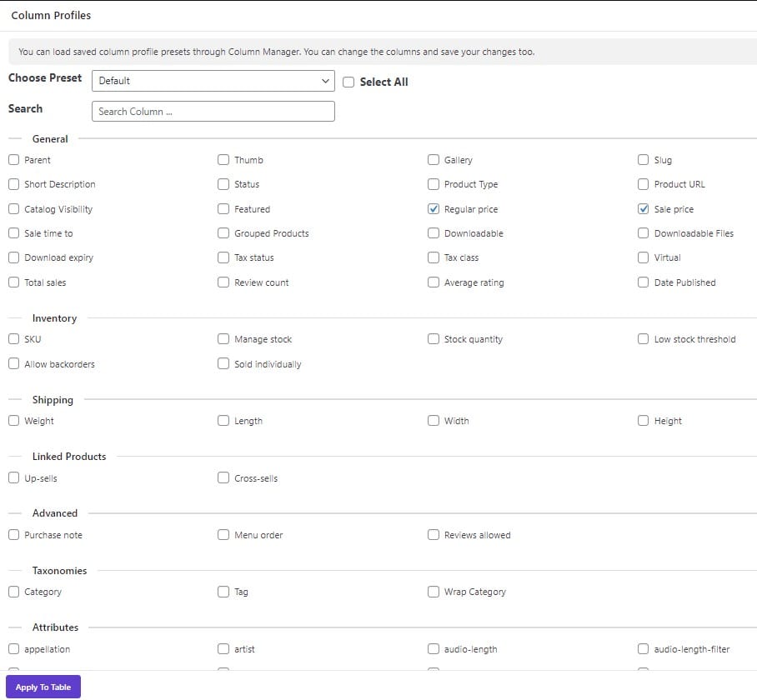Check the Weight column under Shipping
This screenshot has height=700, width=757.
[13, 421]
